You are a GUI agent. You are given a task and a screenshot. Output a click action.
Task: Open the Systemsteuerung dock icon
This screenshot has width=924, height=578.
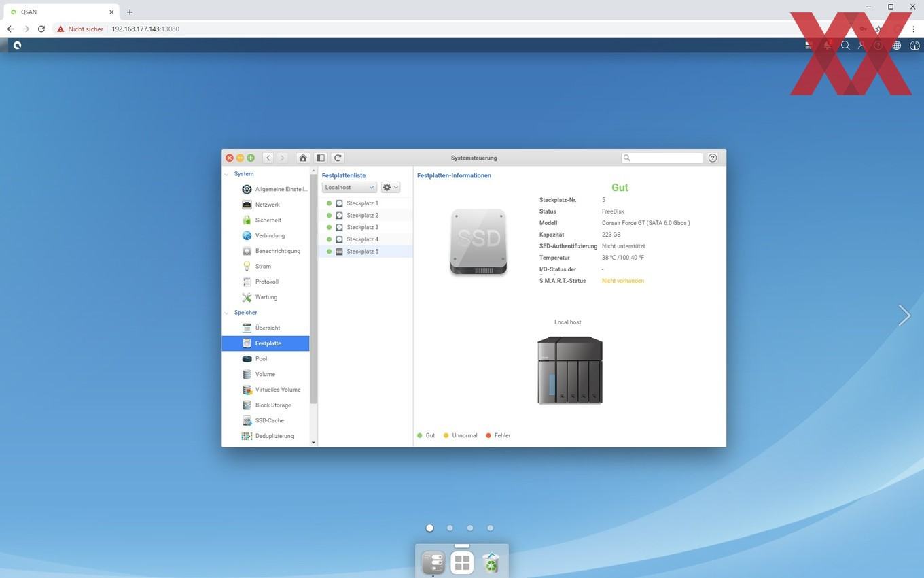point(433,563)
